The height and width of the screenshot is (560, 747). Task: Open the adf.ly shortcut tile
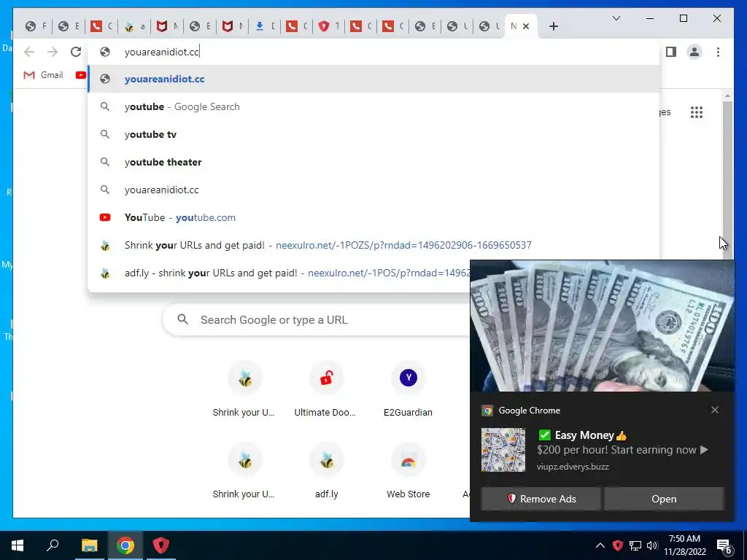pyautogui.click(x=326, y=470)
